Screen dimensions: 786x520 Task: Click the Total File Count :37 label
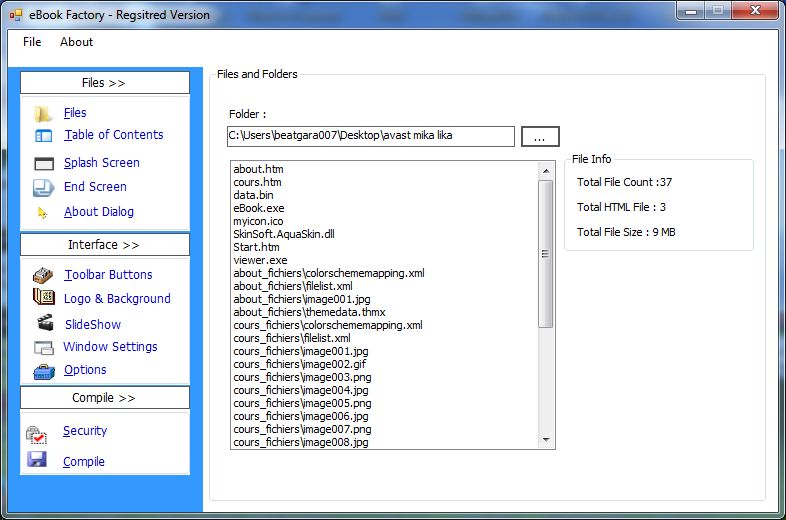(625, 182)
